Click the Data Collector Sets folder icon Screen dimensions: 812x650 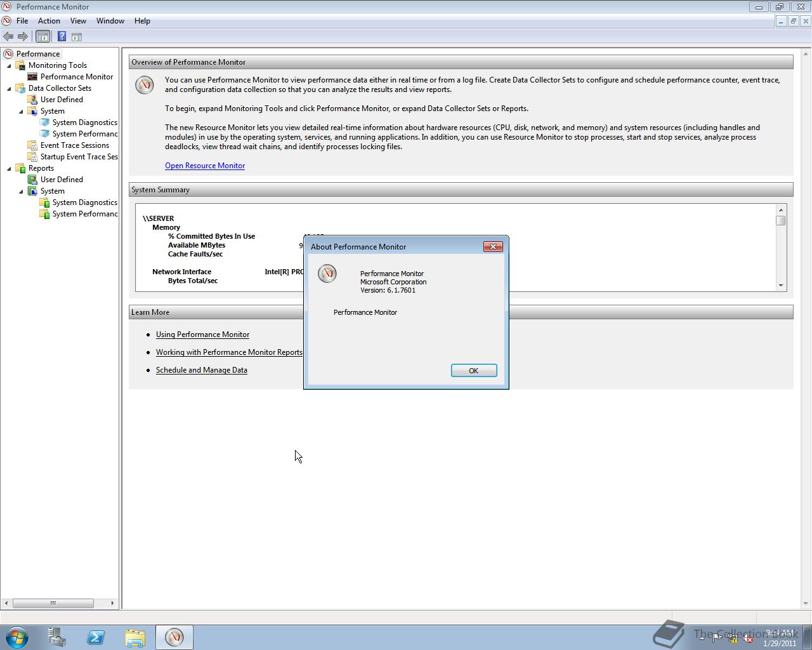pos(20,88)
